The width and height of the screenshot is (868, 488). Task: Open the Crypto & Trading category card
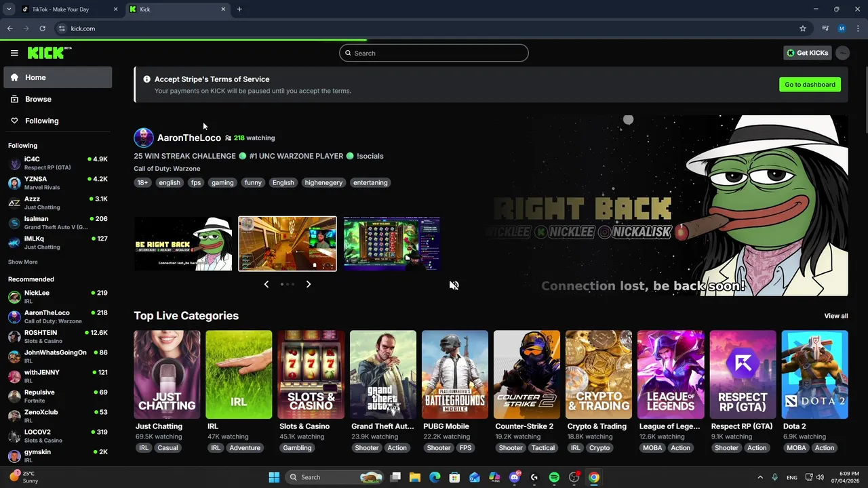coord(599,375)
